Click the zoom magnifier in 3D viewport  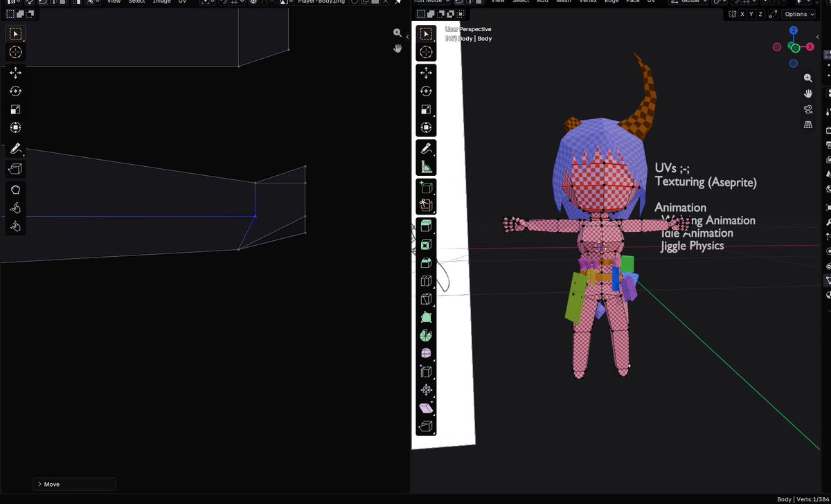pos(808,78)
